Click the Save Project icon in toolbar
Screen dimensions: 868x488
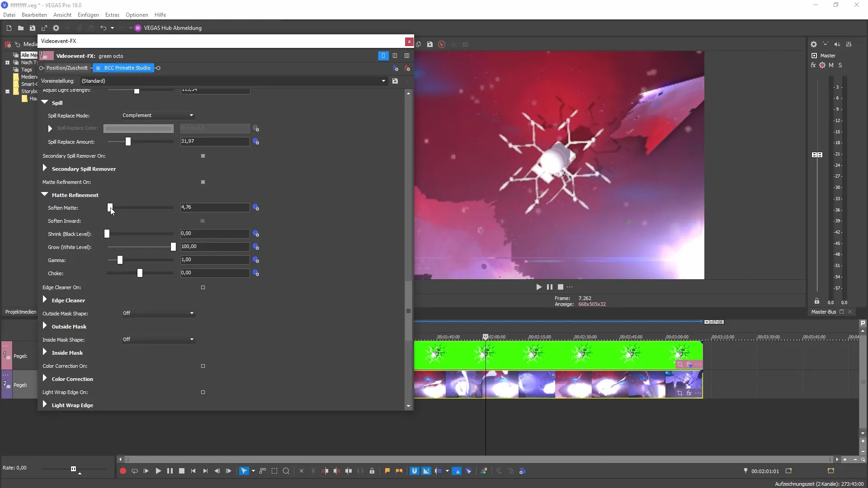click(33, 28)
